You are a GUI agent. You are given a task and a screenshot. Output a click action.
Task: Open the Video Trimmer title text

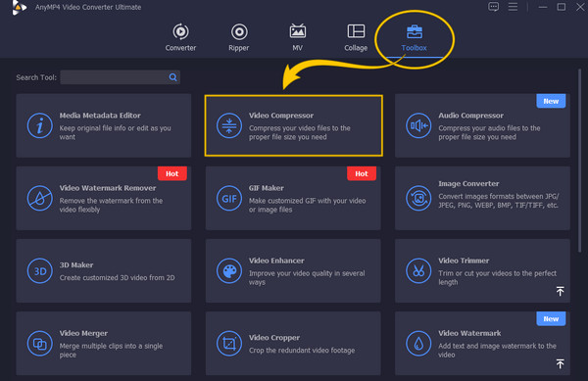pyautogui.click(x=464, y=261)
